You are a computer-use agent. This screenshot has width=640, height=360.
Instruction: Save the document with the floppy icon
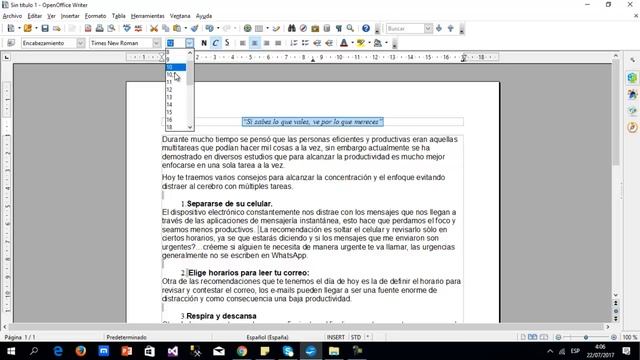pyautogui.click(x=45, y=28)
